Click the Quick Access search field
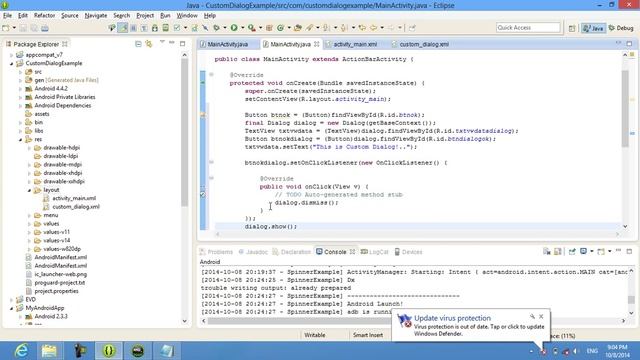Screen dimensions: 640x360 tap(528, 27)
